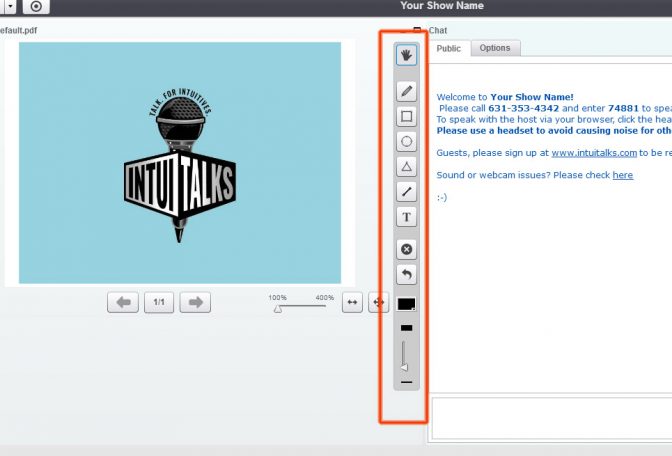
Task: Click the IntuiTalks slide image
Action: click(180, 163)
